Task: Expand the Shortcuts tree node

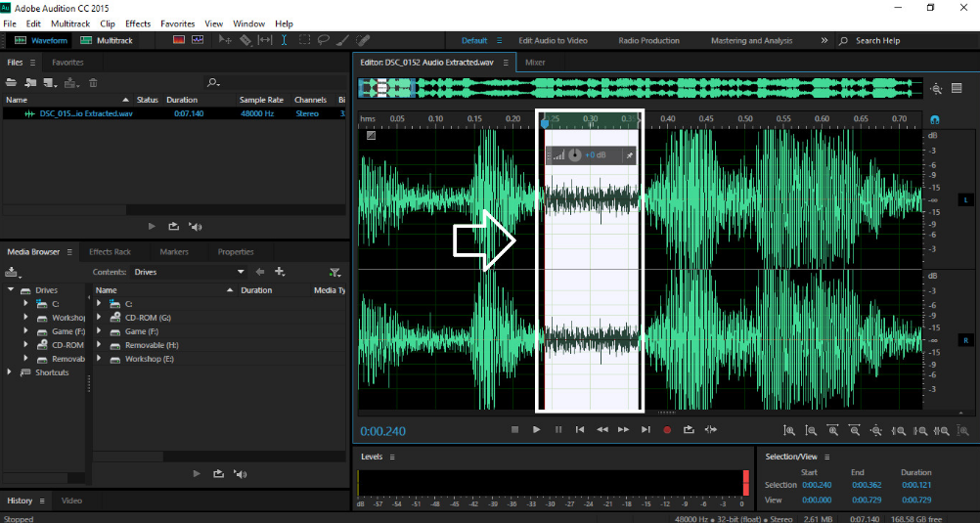Action: (11, 372)
